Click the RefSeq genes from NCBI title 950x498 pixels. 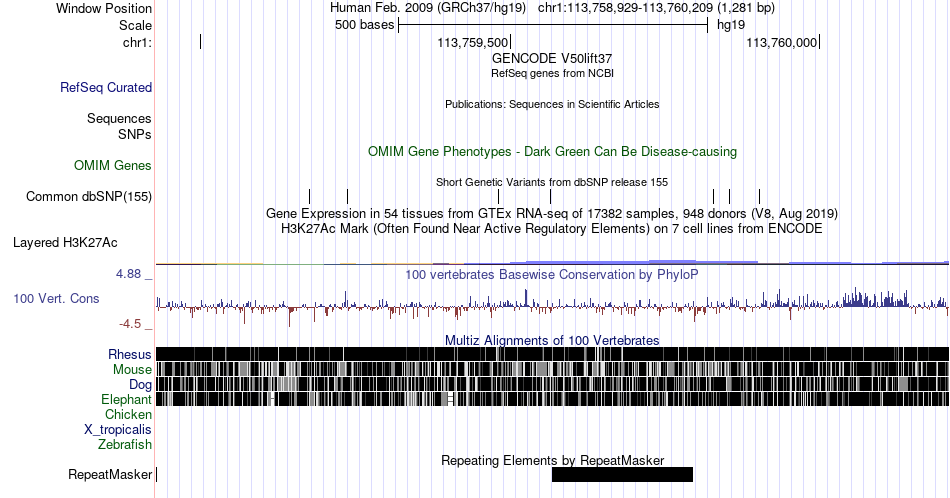[552, 73]
